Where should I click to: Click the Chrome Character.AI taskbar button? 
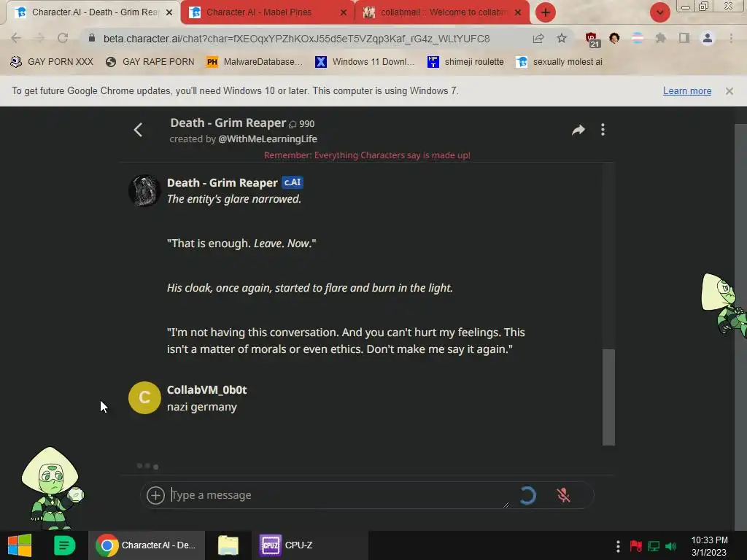click(x=146, y=545)
